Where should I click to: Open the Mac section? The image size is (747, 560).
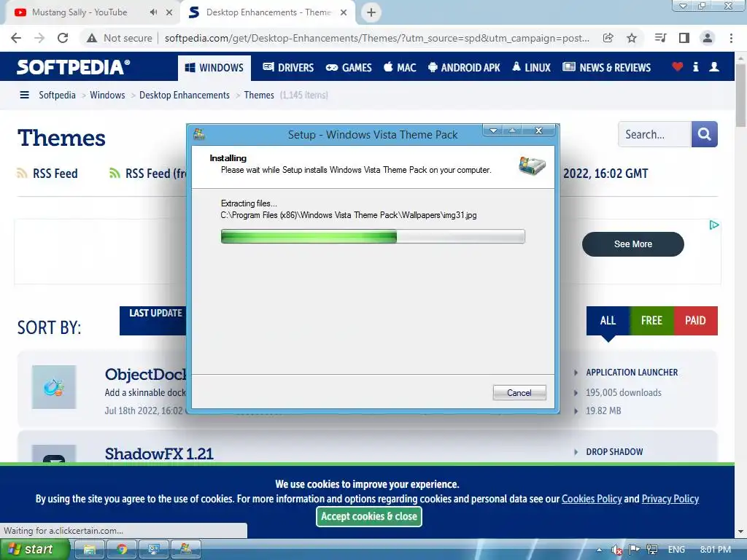400,68
